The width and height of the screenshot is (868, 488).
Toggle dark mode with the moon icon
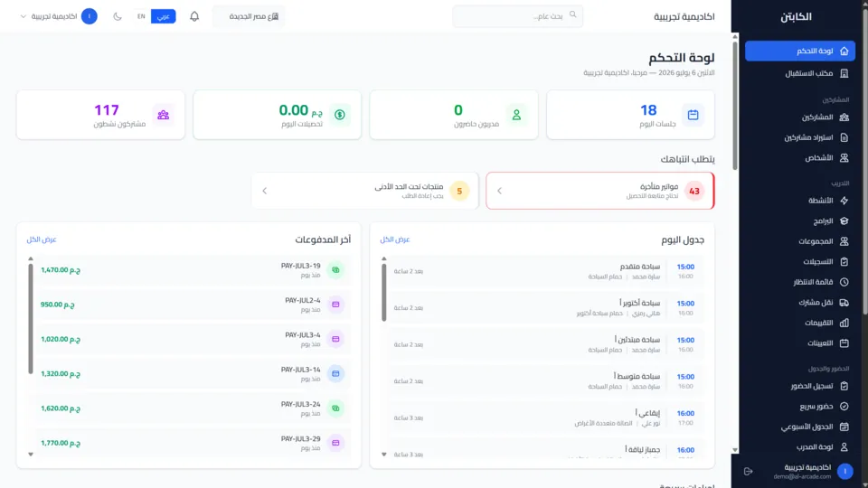[x=118, y=16]
